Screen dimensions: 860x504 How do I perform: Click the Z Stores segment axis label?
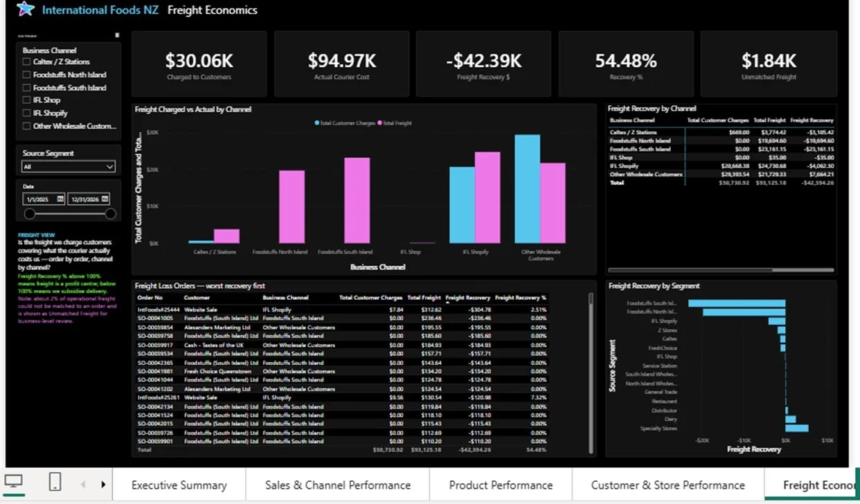pos(666,330)
